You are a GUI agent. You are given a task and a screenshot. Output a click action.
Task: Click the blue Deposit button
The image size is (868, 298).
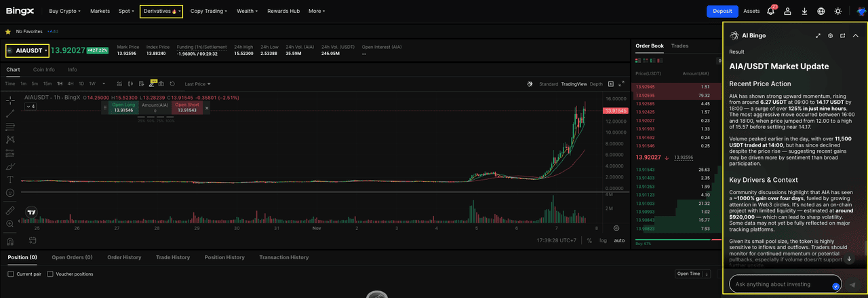click(x=722, y=12)
